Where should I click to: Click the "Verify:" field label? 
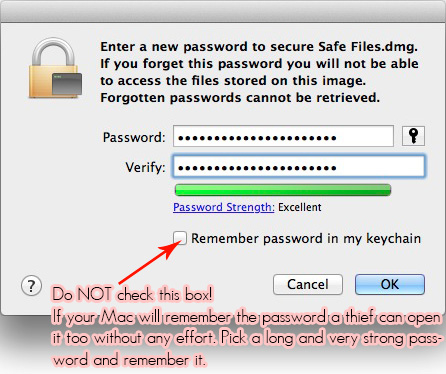pyautogui.click(x=145, y=167)
